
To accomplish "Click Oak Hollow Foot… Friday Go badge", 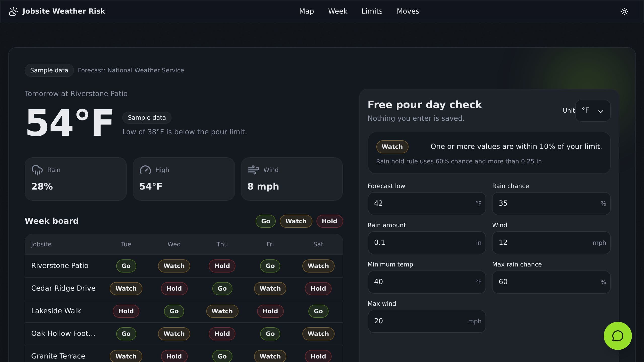I will coord(270,334).
